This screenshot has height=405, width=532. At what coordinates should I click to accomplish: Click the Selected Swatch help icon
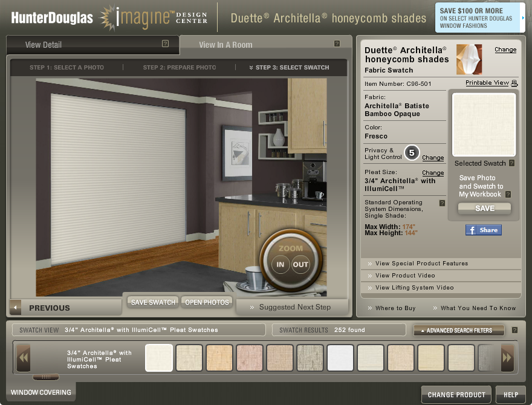point(512,163)
